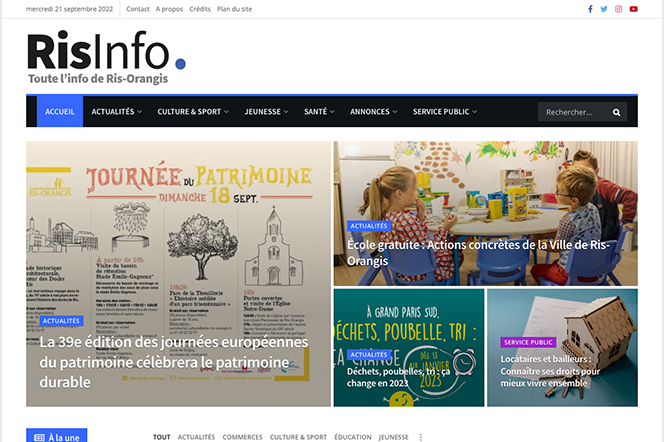Open the Journée du Patrimoine article image
664x442 pixels.
click(x=178, y=230)
